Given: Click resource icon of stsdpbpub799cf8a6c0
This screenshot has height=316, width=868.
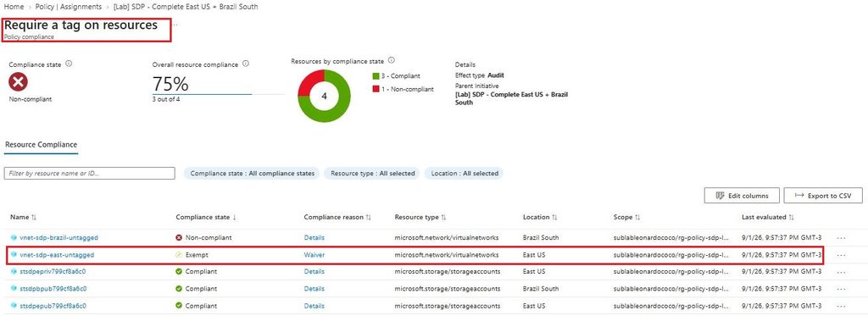Looking at the screenshot, I should coord(14,288).
